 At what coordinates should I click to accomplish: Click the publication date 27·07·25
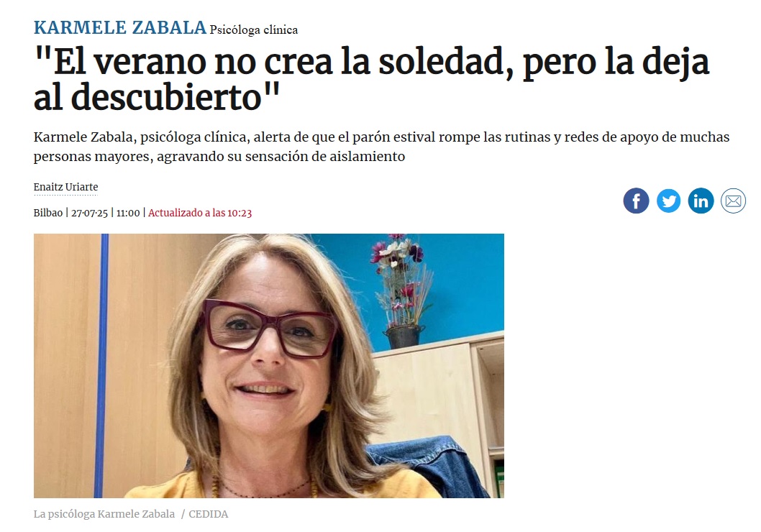89,213
